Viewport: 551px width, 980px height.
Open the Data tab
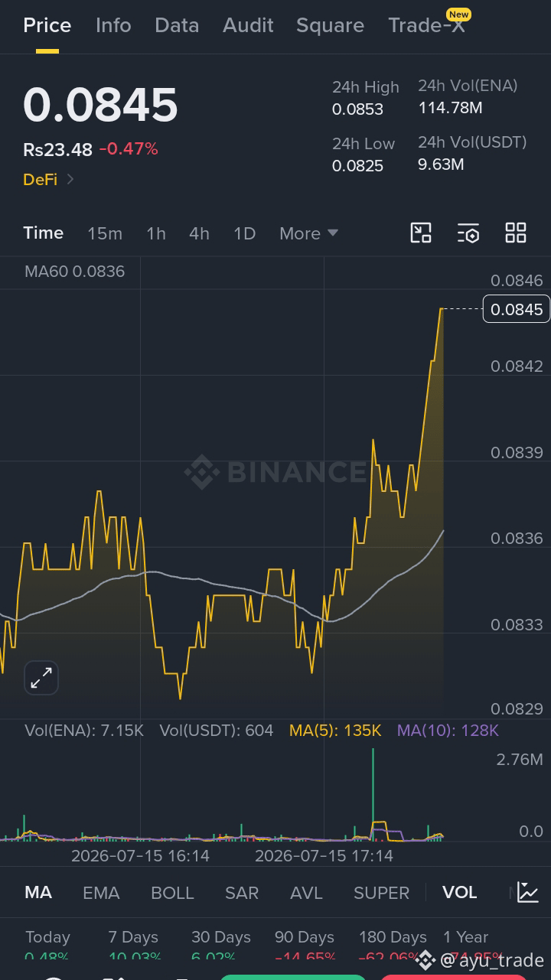pyautogui.click(x=177, y=25)
